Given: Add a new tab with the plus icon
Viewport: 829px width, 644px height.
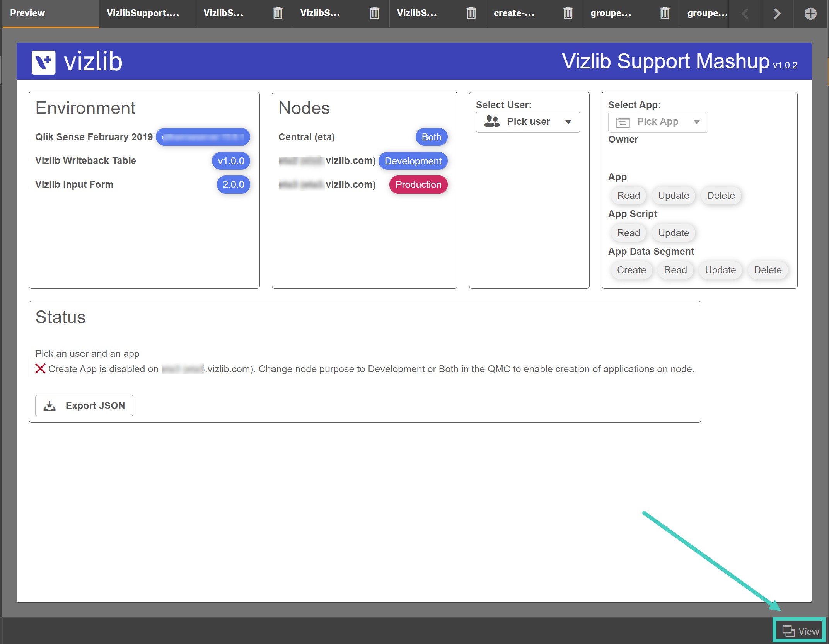Looking at the screenshot, I should point(810,14).
